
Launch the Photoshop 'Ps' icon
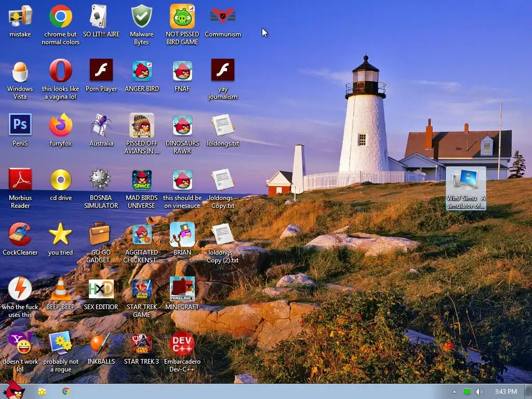[x=20, y=124]
